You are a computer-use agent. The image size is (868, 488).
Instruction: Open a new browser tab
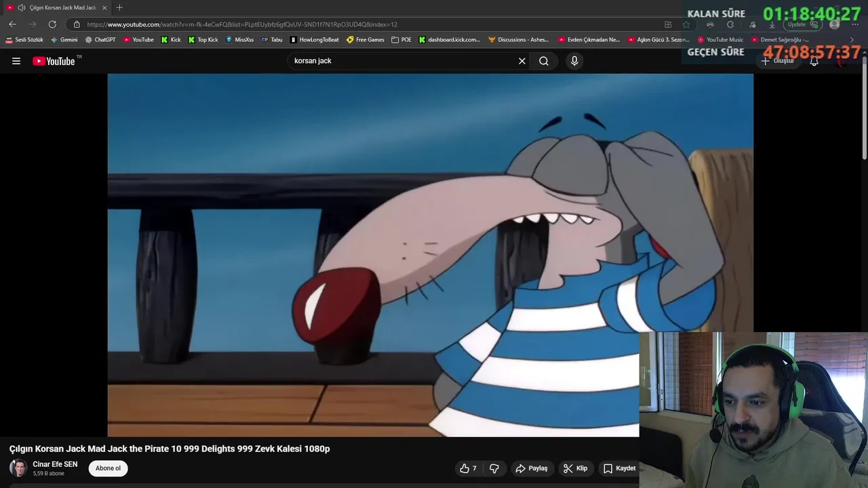click(119, 7)
